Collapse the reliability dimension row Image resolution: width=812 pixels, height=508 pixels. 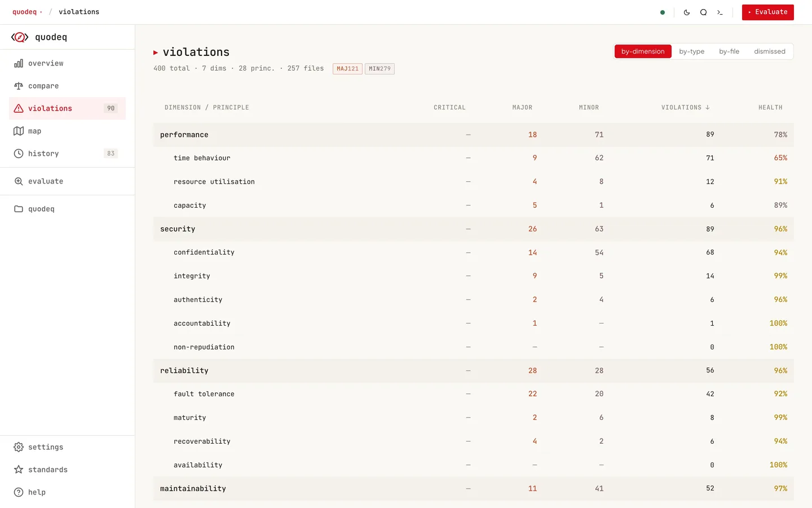point(474,371)
